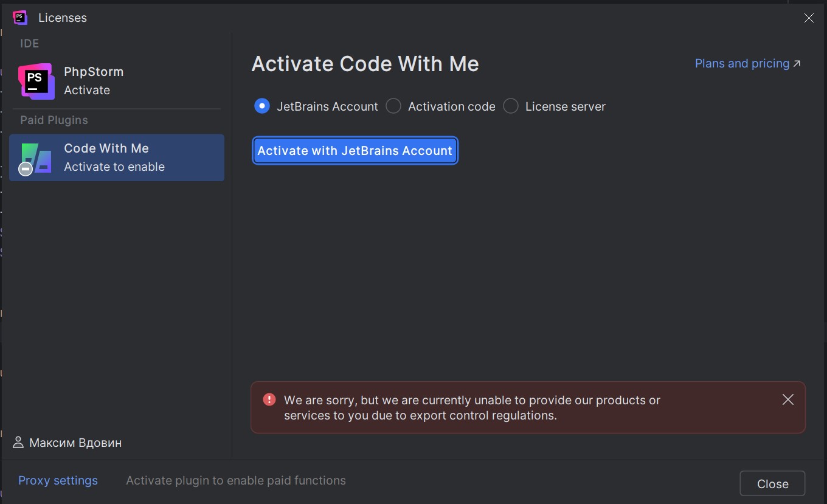Click the PhpStorm logo in title bar
Viewport: 827px width, 504px height.
coord(20,18)
